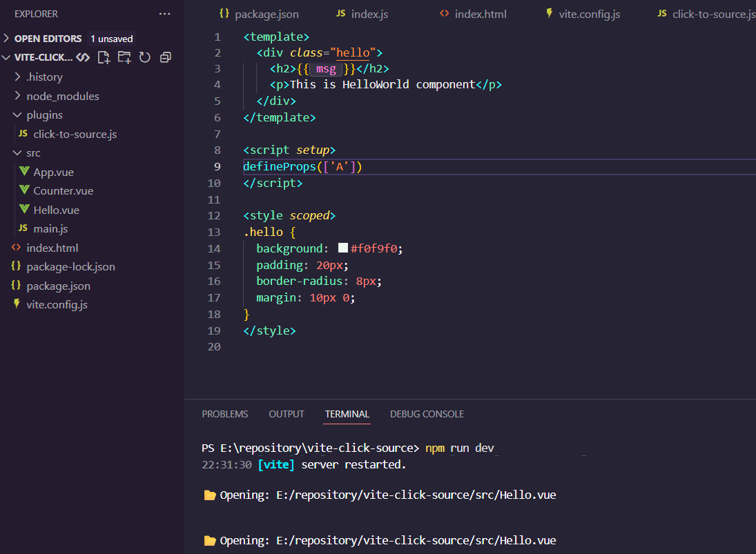Open vite.config.js from file tree
Image resolution: width=756 pixels, height=554 pixels.
click(57, 305)
